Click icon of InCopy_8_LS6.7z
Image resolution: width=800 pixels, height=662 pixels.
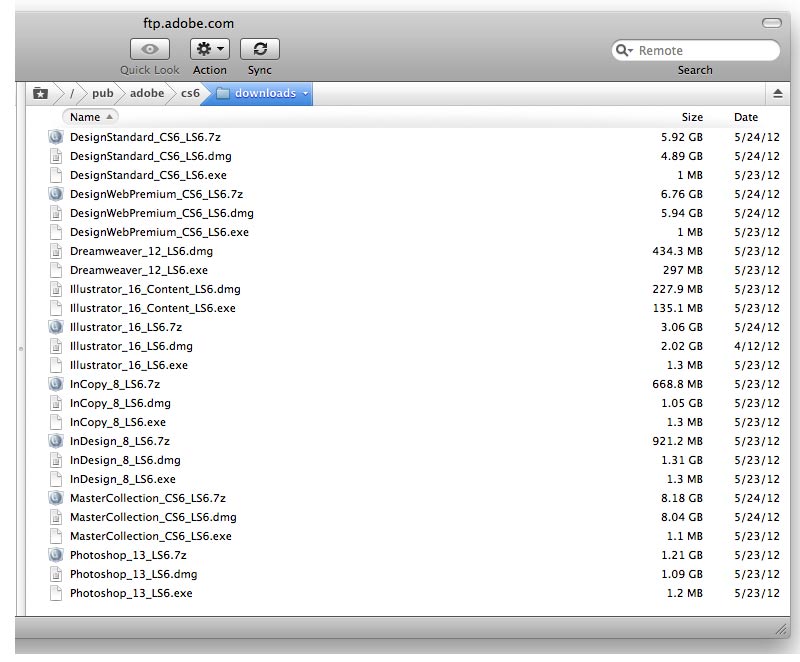[x=56, y=384]
